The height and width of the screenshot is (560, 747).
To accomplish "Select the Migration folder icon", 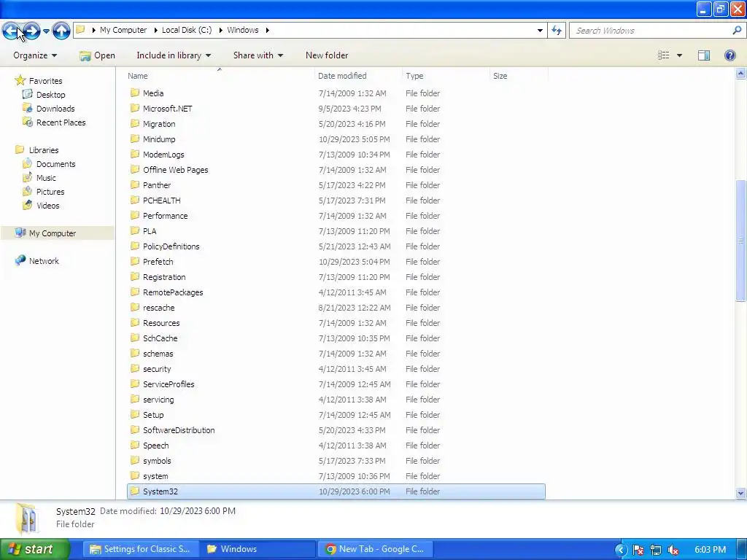I will (135, 123).
